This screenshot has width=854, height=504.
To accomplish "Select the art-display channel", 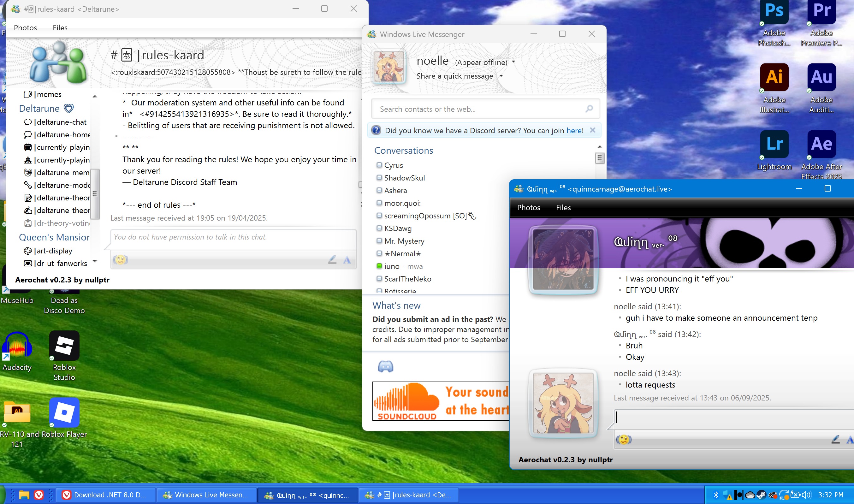I will tap(48, 251).
